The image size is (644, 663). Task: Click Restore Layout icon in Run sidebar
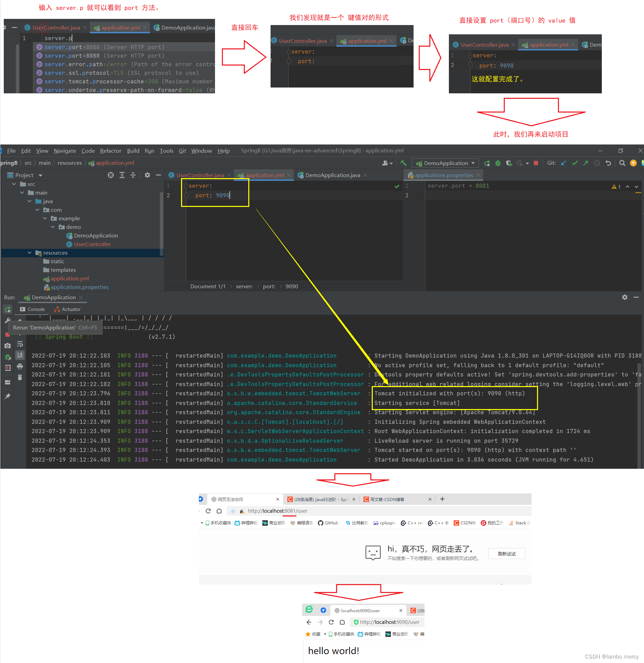(x=8, y=382)
